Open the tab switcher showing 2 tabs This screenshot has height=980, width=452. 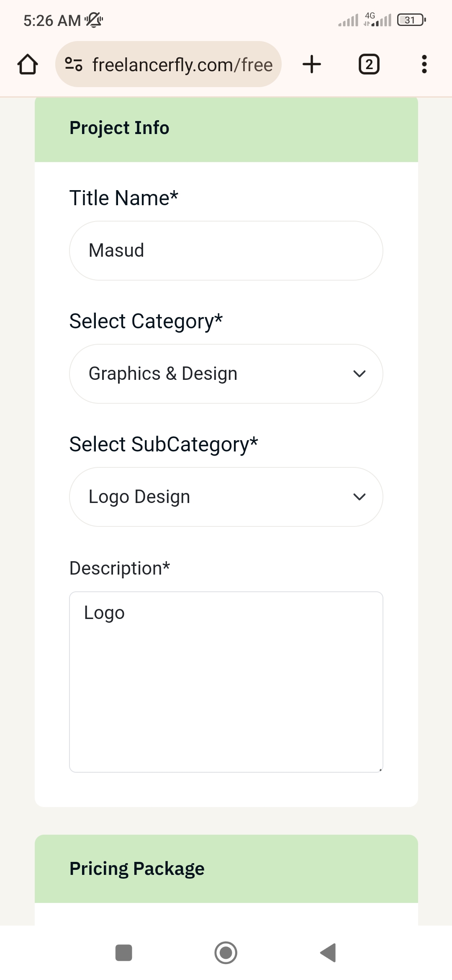click(x=369, y=64)
